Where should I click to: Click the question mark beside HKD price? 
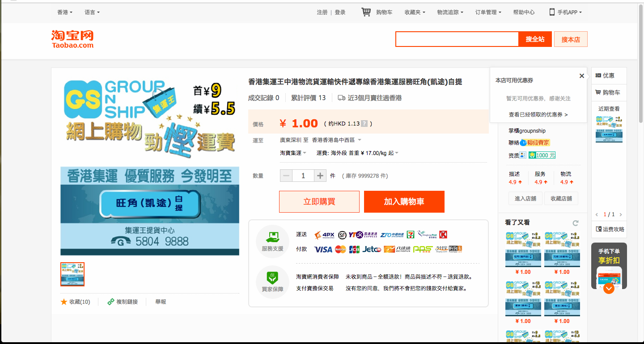click(x=364, y=124)
